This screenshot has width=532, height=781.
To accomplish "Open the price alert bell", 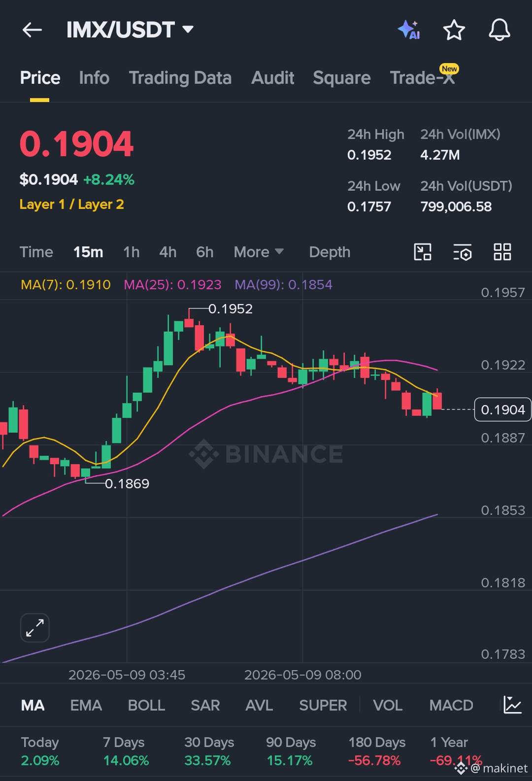I will 499,30.
